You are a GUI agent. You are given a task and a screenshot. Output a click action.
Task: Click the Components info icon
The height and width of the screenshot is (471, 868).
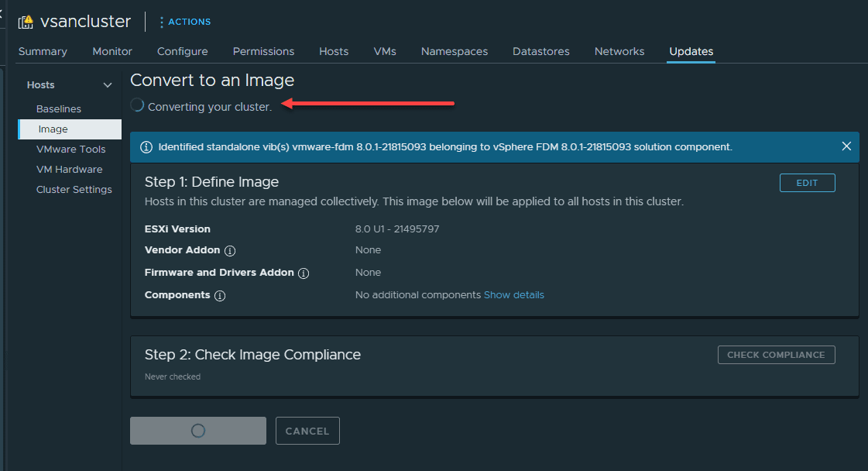tap(220, 296)
